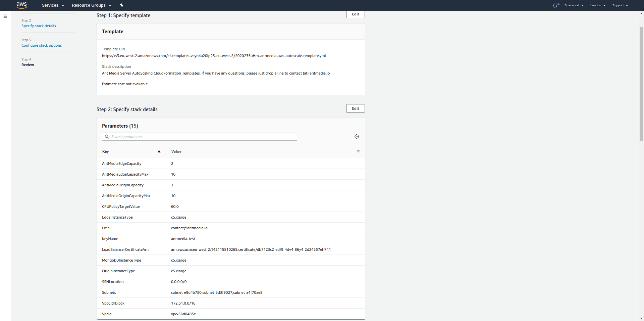The image size is (644, 321).
Task: Click the Search parameters field
Action: tap(199, 137)
